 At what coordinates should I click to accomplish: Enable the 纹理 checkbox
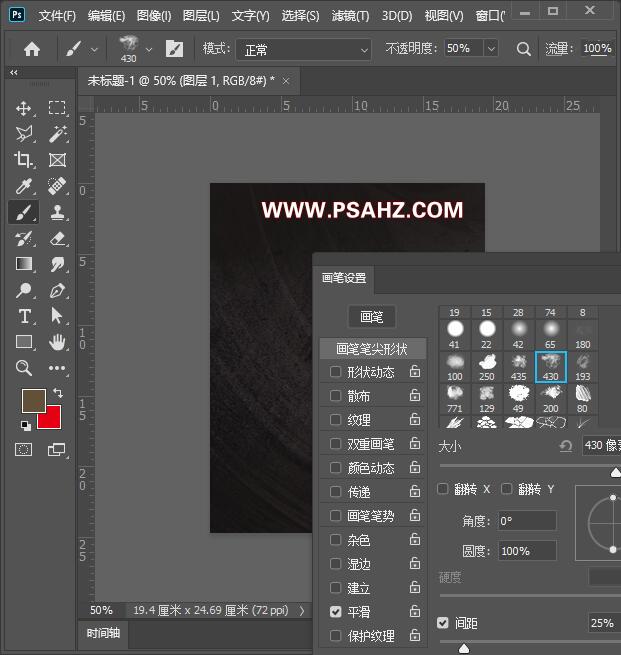[335, 419]
